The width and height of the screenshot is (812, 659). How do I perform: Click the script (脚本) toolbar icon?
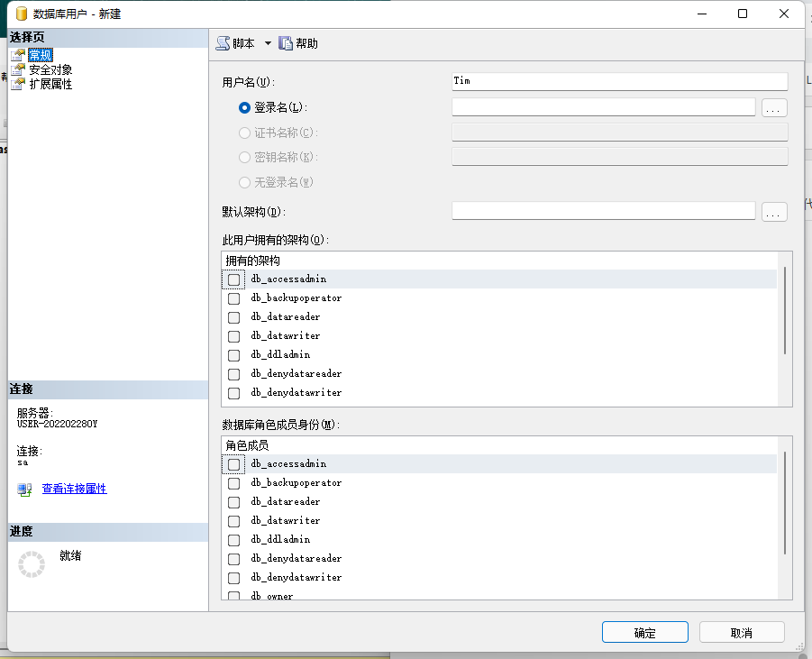click(224, 43)
